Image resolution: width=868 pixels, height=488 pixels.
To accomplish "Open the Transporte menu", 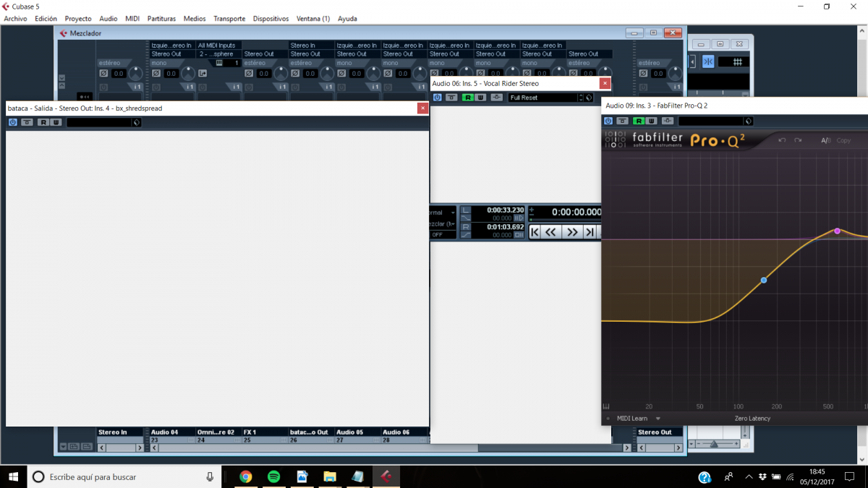I will [x=229, y=18].
